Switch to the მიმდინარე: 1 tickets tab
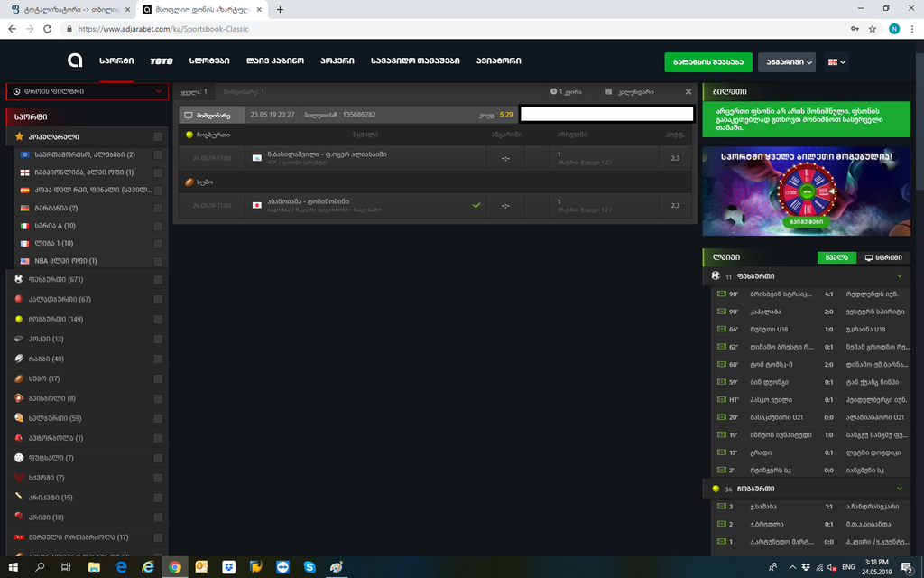 pos(244,92)
